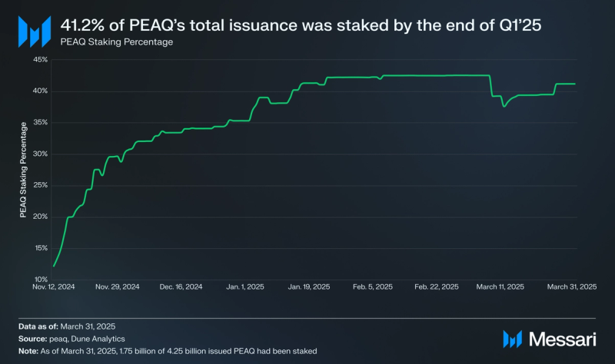The image size is (615, 364).
Task: Click the Dec. 16, 2024 x-axis date
Action: (181, 286)
